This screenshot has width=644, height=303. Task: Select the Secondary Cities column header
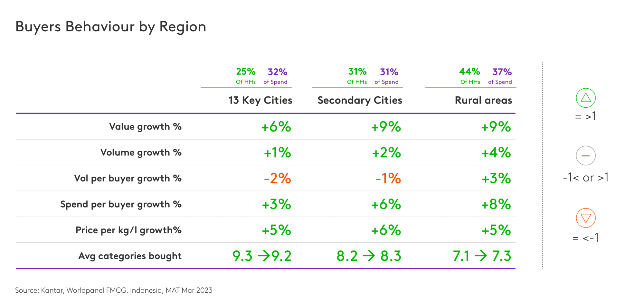tap(360, 100)
